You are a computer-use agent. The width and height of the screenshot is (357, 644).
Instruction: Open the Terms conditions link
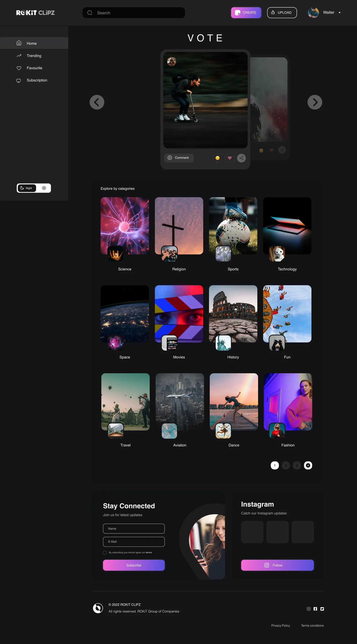coord(312,625)
